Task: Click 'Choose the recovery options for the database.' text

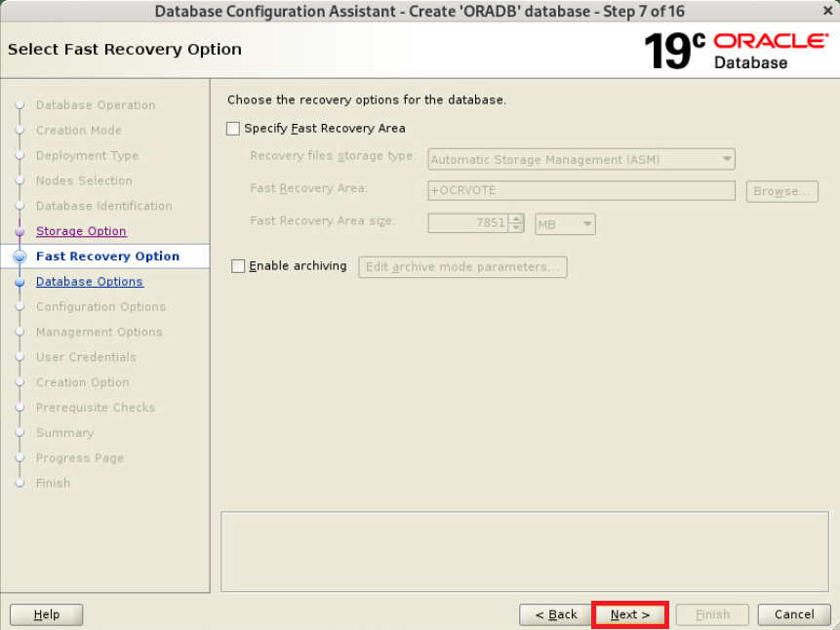Action: [367, 99]
